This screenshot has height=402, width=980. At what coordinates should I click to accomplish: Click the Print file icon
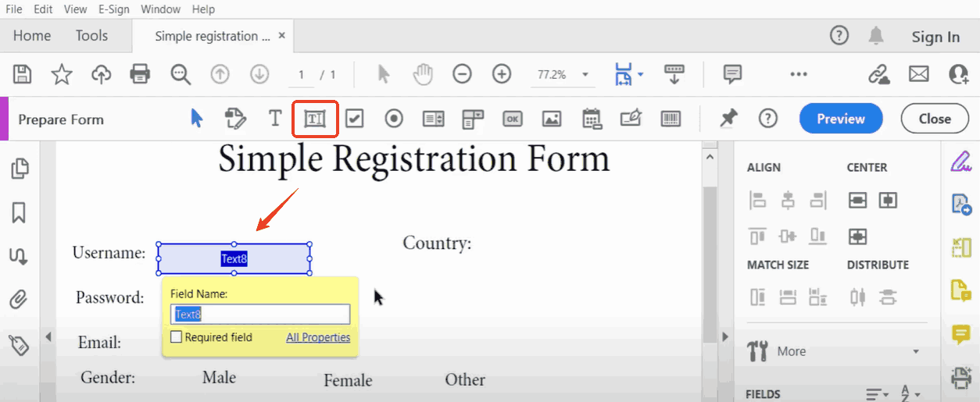tap(140, 74)
